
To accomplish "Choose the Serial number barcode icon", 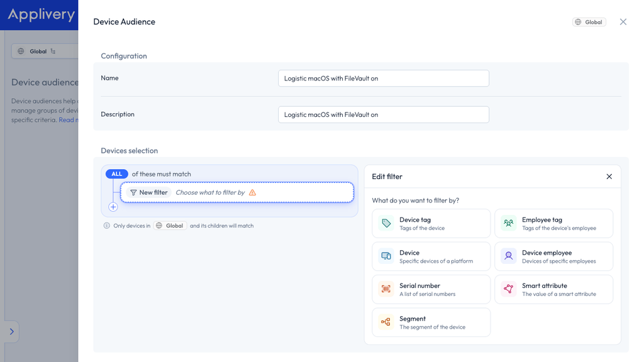I will pyautogui.click(x=386, y=289).
